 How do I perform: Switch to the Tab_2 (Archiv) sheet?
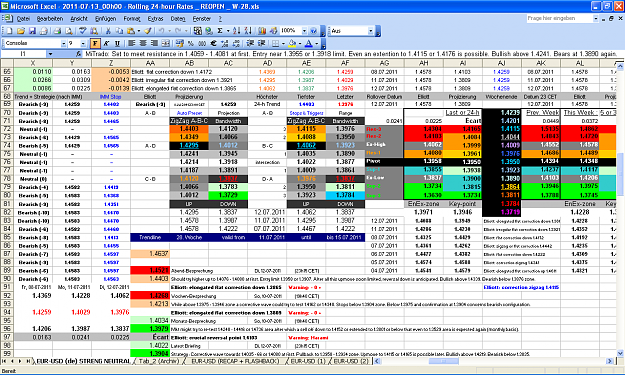(x=159, y=361)
